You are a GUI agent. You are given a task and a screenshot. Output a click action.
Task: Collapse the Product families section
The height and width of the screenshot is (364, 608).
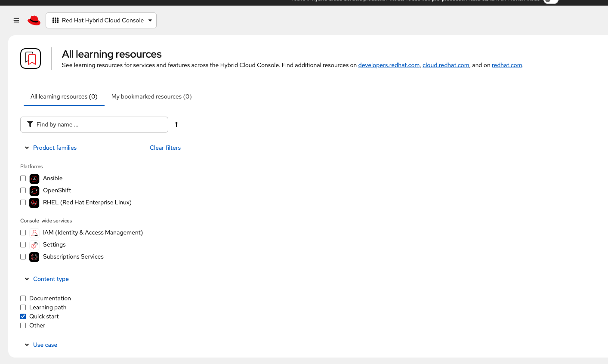[51, 148]
